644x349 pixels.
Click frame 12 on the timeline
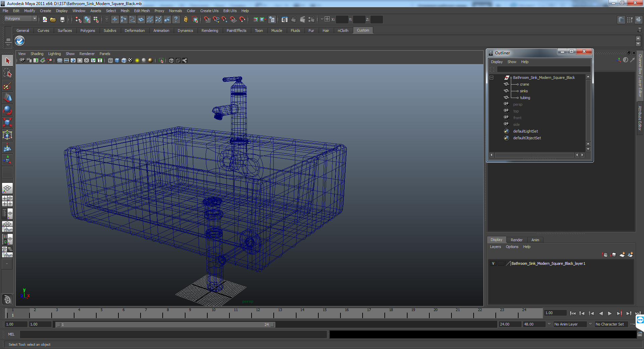[258, 313]
